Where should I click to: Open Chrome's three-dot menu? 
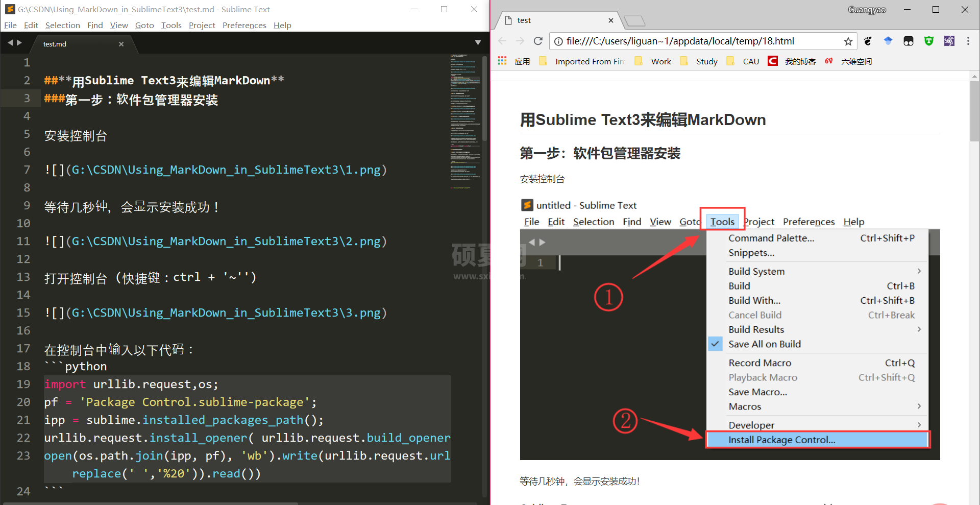point(968,41)
